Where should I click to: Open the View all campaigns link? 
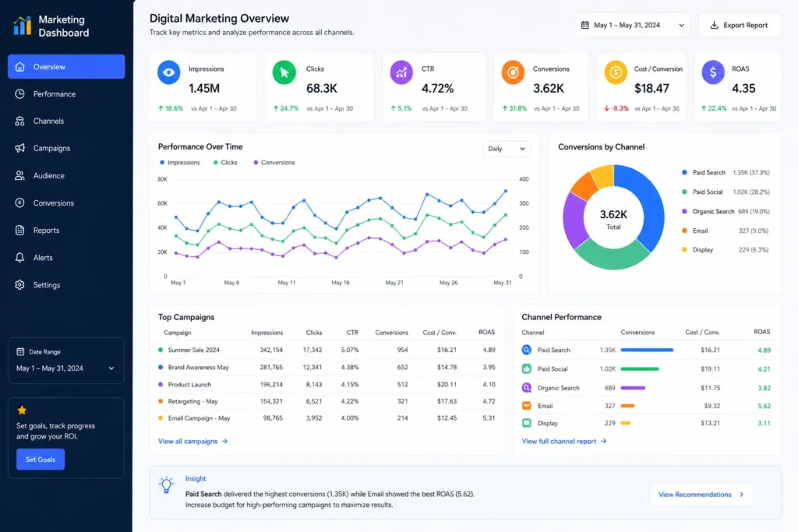tap(193, 441)
